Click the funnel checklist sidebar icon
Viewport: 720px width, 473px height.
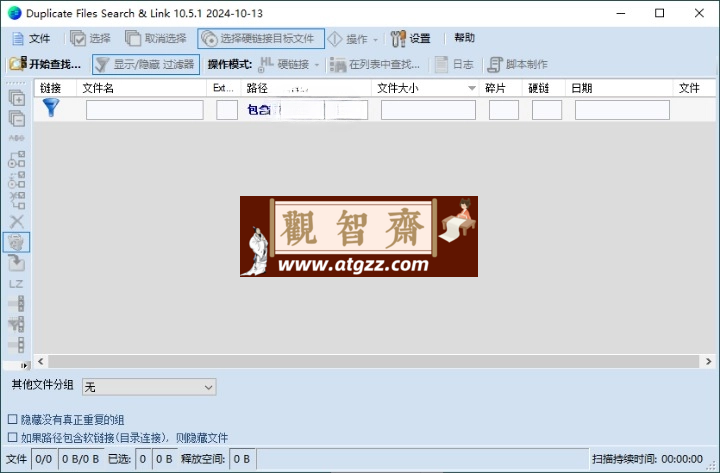tap(17, 324)
